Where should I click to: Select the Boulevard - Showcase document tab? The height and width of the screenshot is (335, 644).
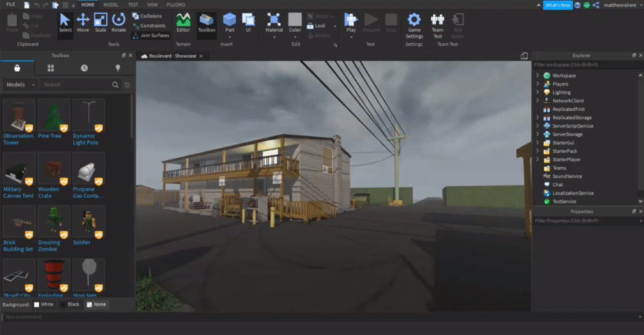point(173,56)
